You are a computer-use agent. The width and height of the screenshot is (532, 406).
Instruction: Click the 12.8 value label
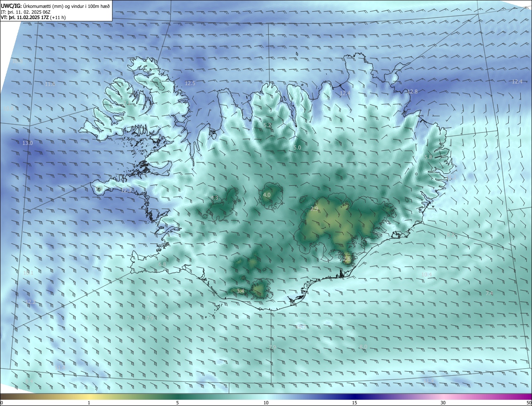[412, 92]
